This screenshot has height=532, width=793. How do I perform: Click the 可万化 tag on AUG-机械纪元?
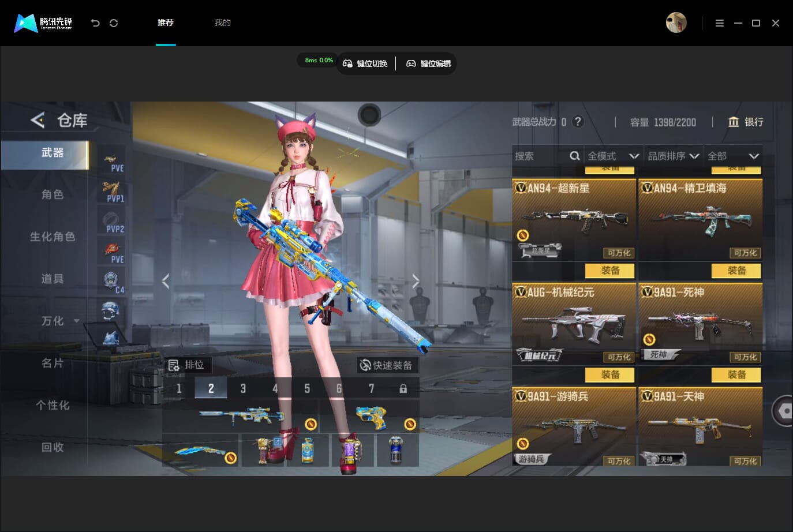pos(619,357)
